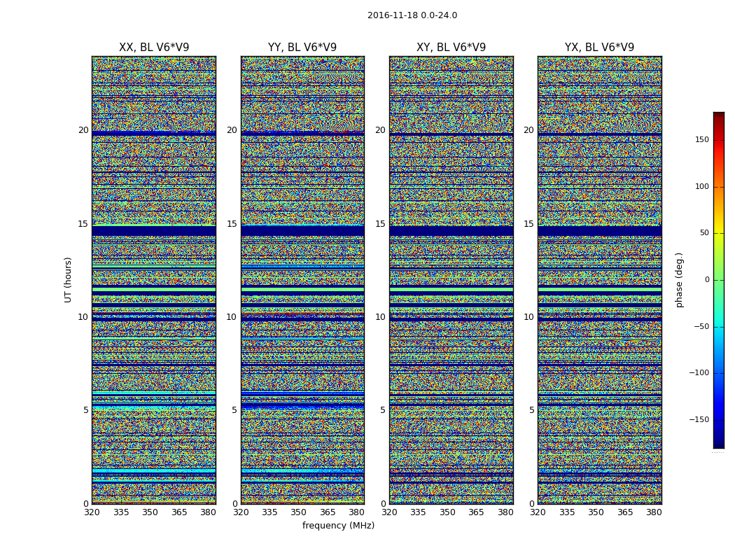Click the '5' hour tick on XX plot
735x560 pixels.
coord(86,410)
